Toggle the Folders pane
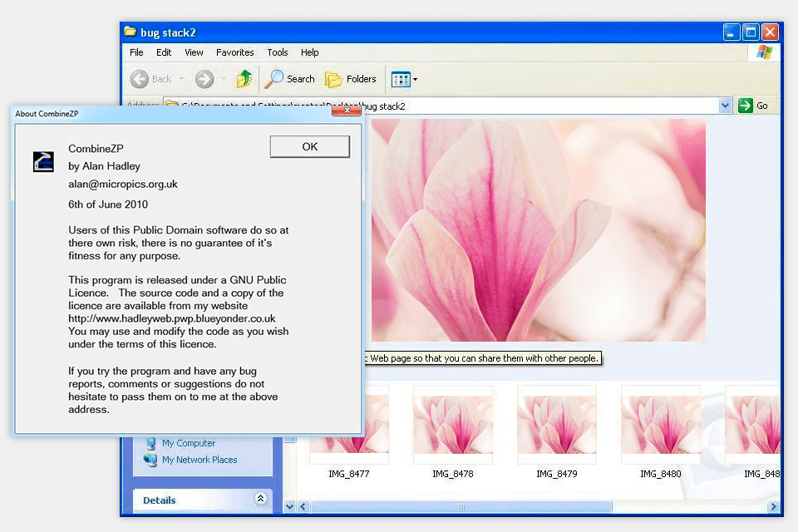 tap(351, 79)
